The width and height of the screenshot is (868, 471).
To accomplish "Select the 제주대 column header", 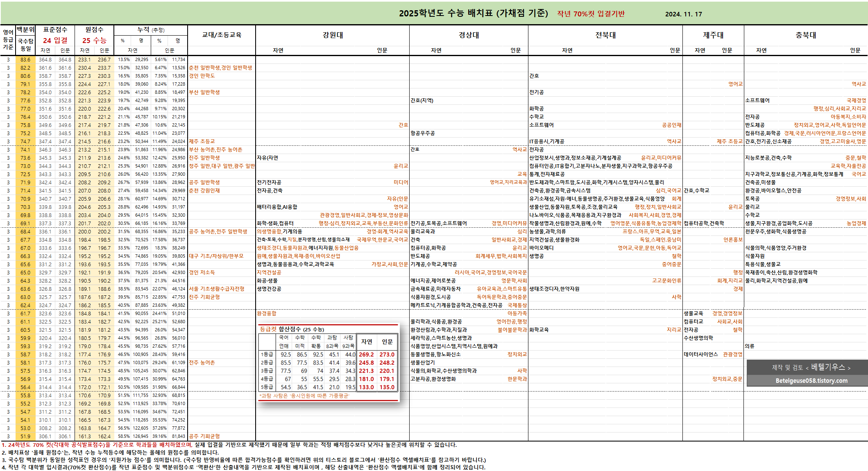I will [x=713, y=35].
